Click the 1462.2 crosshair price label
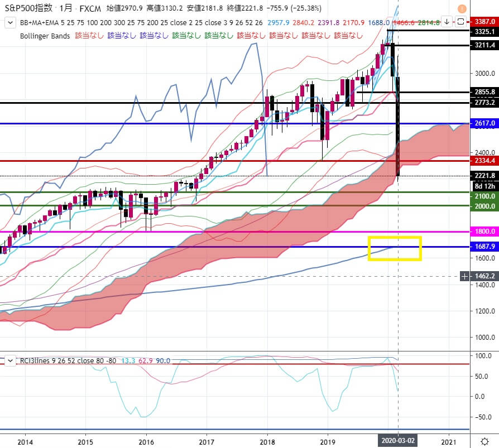This screenshot has width=499, height=448. [484, 276]
